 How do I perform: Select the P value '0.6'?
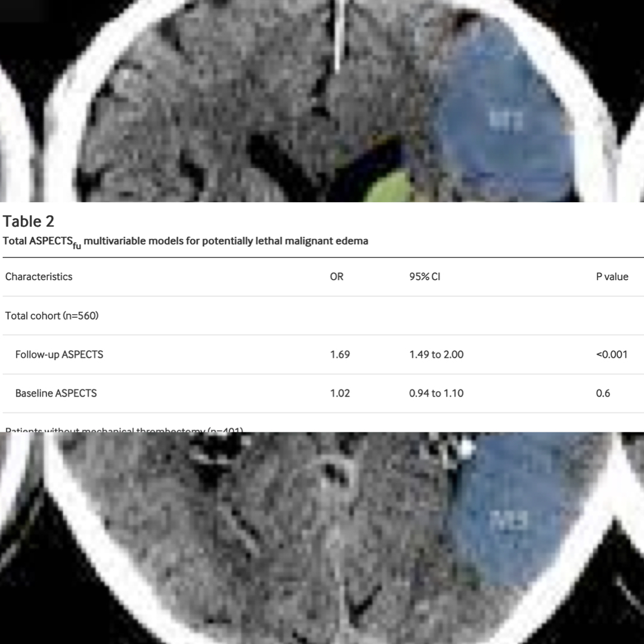click(603, 393)
